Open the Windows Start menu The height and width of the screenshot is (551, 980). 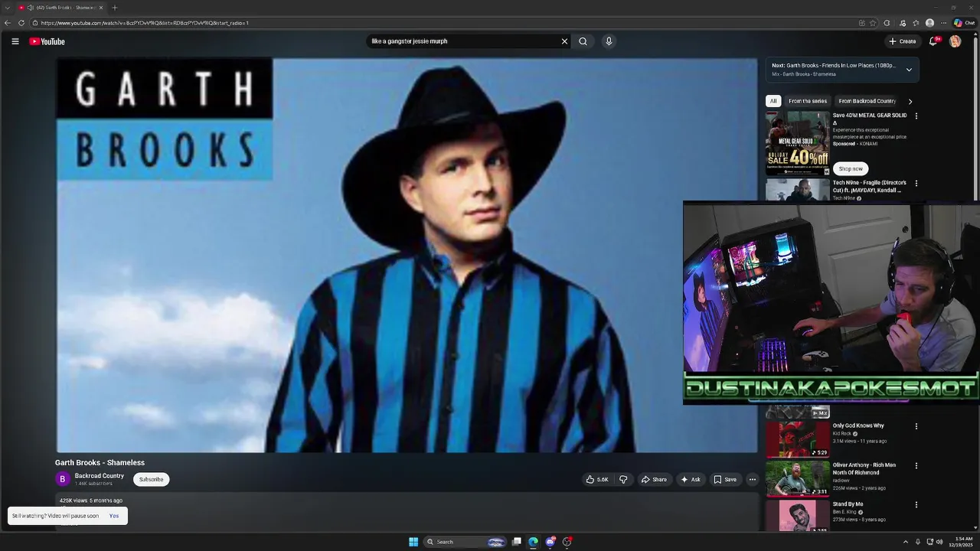pyautogui.click(x=413, y=542)
